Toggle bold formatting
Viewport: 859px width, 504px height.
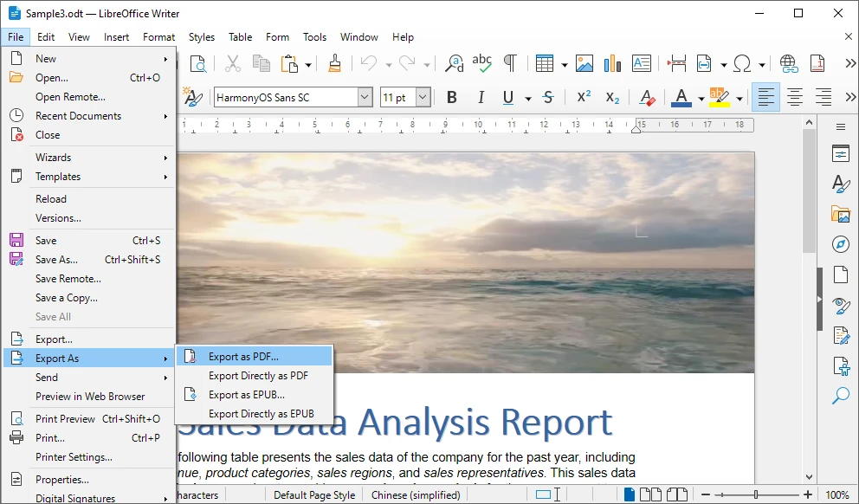[451, 97]
